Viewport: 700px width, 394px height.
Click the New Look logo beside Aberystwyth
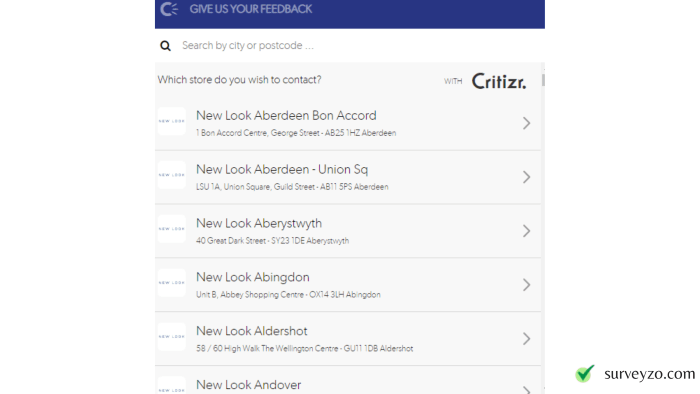click(171, 229)
